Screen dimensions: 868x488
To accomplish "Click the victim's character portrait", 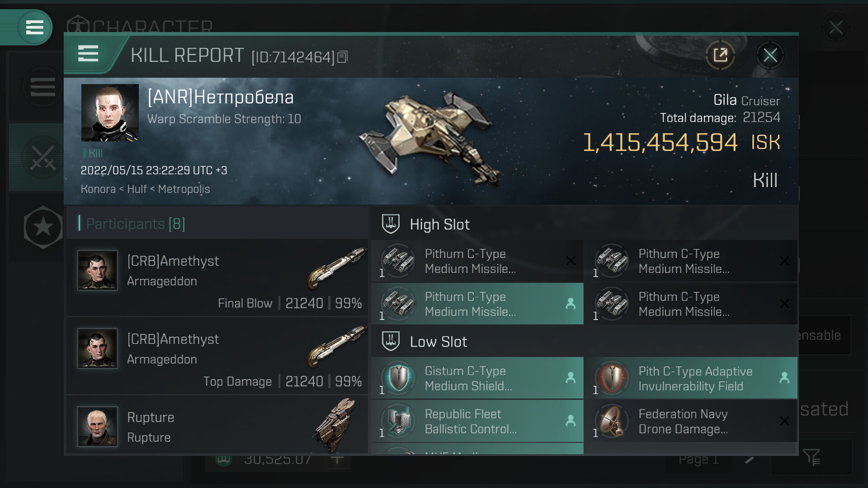I will (x=110, y=113).
